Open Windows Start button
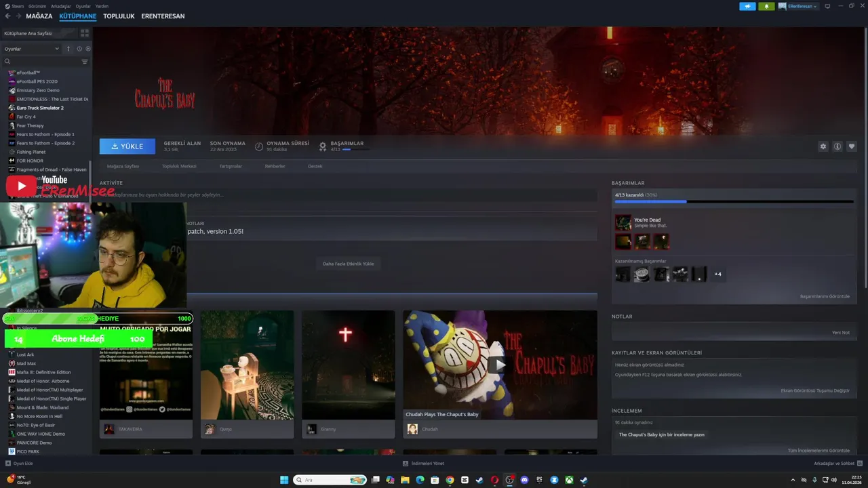This screenshot has width=868, height=488. click(284, 480)
